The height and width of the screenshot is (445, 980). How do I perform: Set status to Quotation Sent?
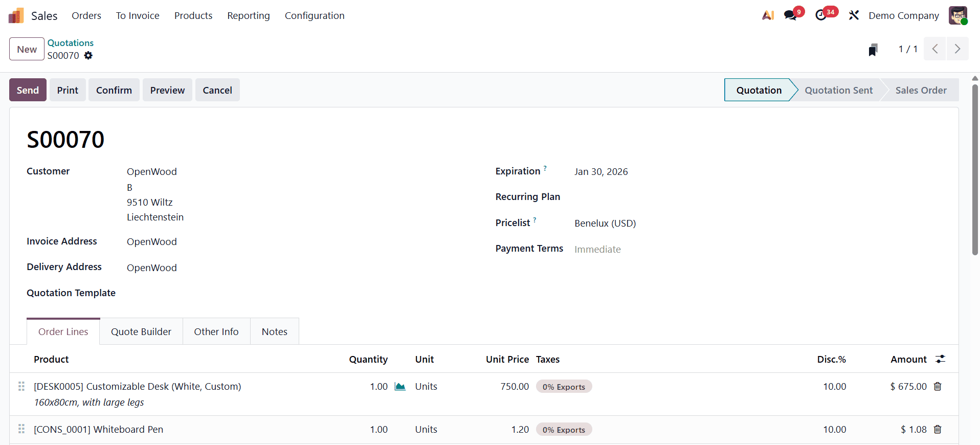click(x=839, y=90)
